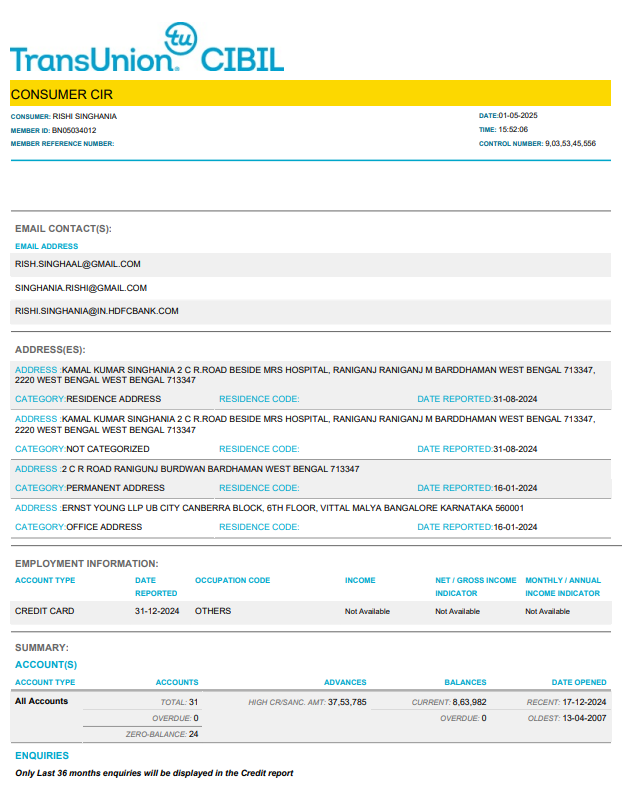The image size is (622, 793).
Task: Click category OFFICE ADDRESS
Action: (x=104, y=527)
